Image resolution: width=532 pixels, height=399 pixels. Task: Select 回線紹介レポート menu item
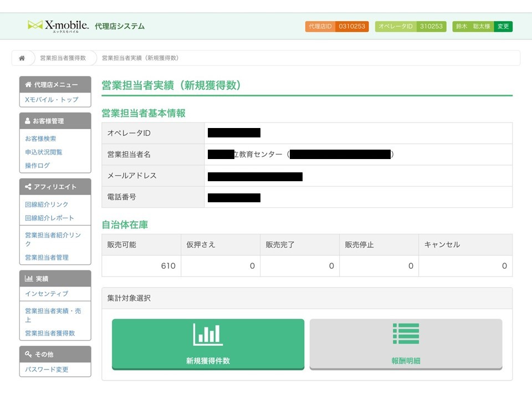click(49, 218)
